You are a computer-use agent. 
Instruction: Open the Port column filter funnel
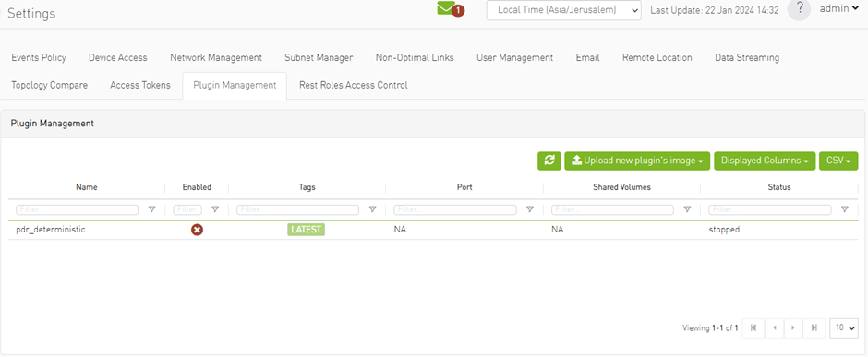[530, 210]
